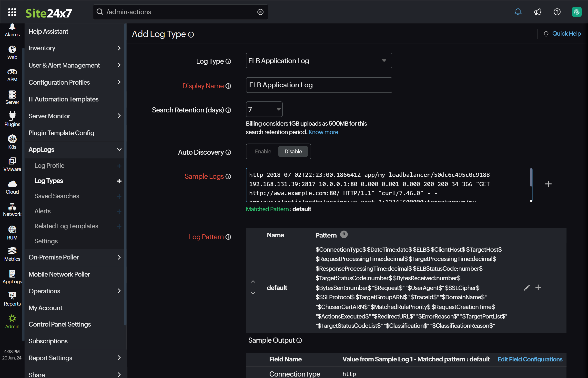Open the Log Type dropdown
The width and height of the screenshot is (588, 378).
coord(319,61)
